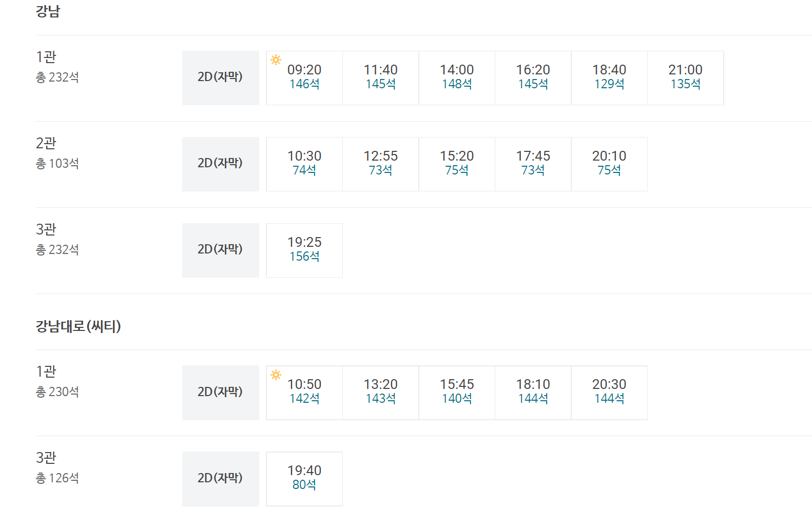Screen dimensions: 812x509
Task: Choose the 11:40 showtime in 강남 1관
Action: click(381, 78)
